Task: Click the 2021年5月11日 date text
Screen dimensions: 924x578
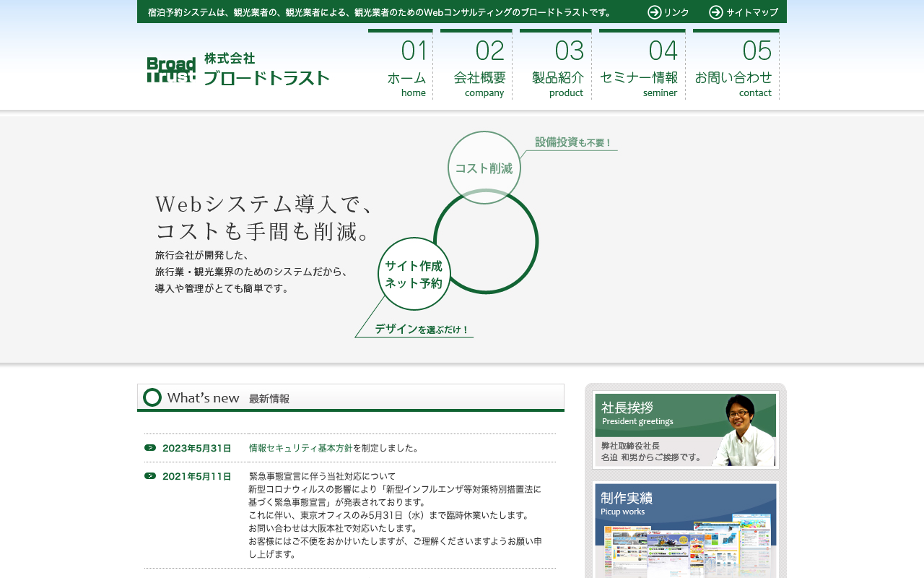Action: pos(197,476)
